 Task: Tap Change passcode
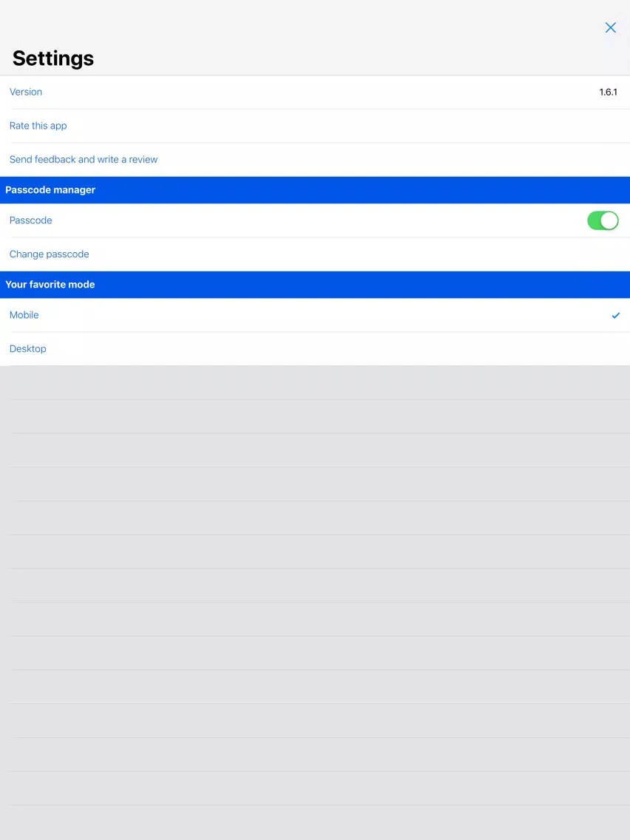[x=315, y=254]
